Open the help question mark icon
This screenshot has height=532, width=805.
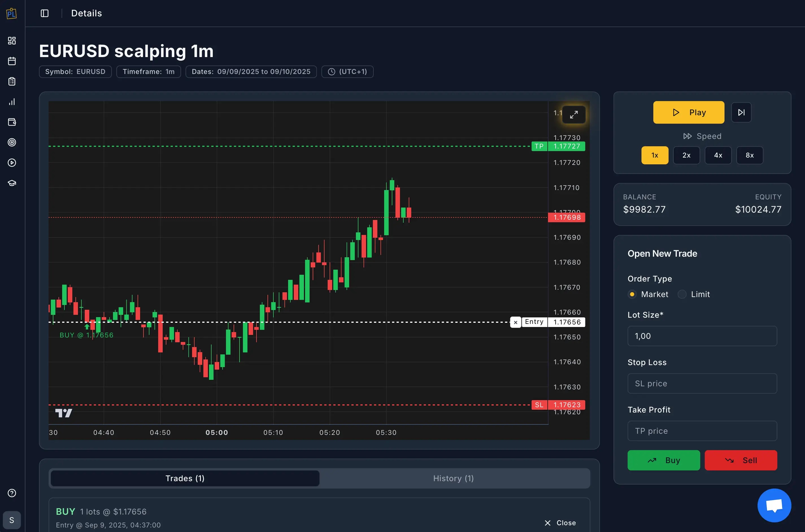coord(12,493)
